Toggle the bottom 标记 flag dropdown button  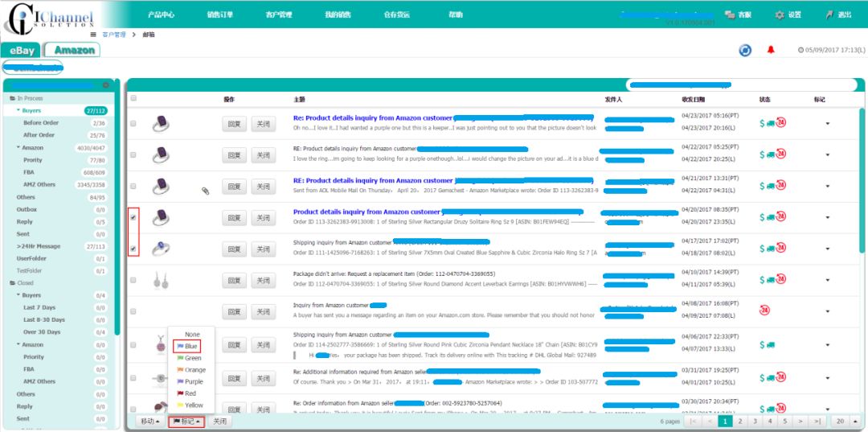[x=186, y=422]
